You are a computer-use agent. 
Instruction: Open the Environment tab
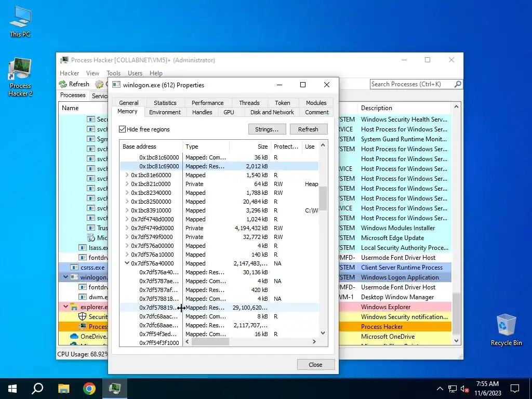point(165,112)
